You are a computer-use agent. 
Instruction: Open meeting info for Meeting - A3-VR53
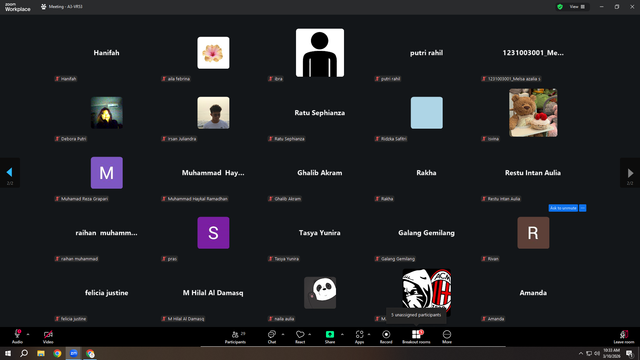(x=62, y=7)
